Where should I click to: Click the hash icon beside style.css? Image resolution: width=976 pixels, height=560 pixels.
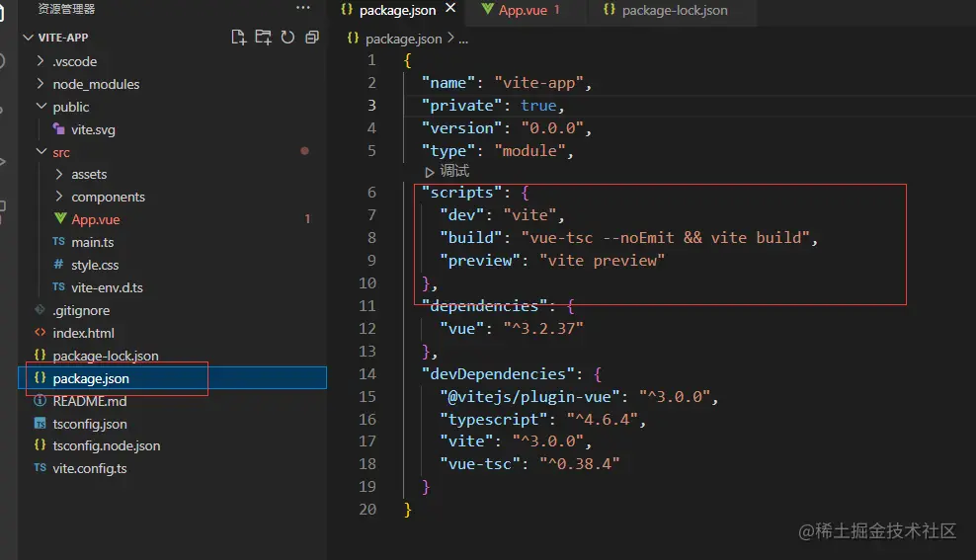(x=58, y=264)
